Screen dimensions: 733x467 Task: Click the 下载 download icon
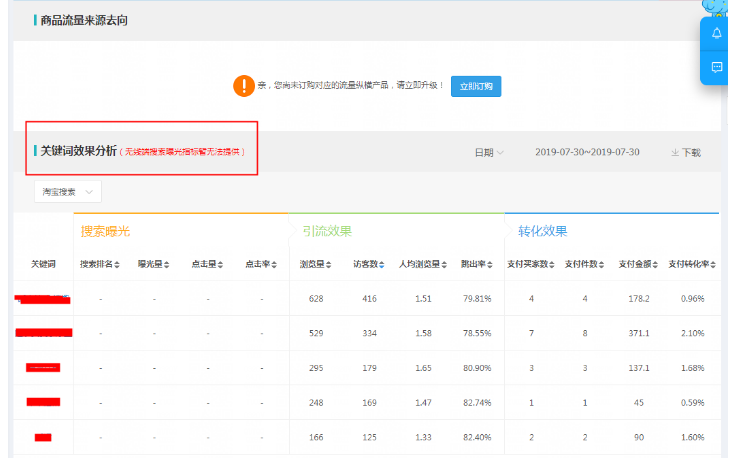click(x=675, y=153)
